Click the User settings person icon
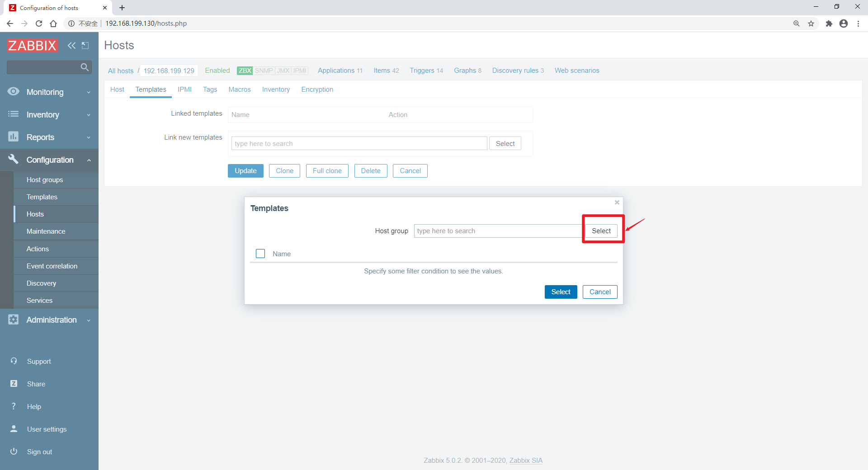This screenshot has width=868, height=470. tap(14, 429)
